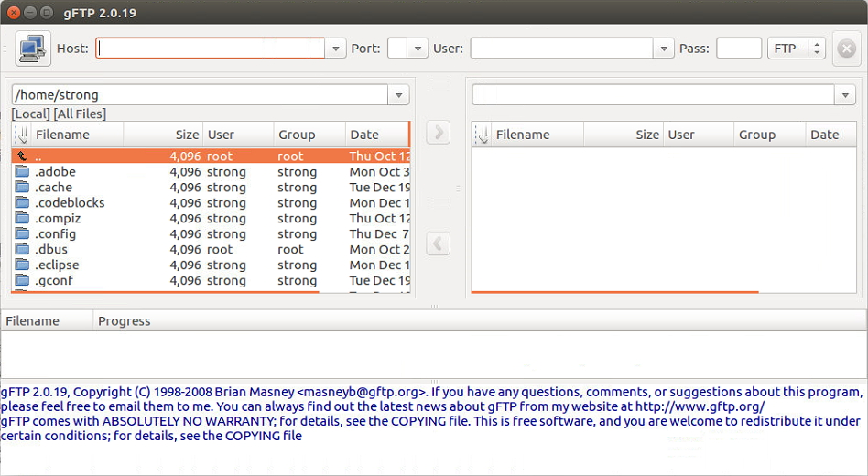Click the orange horizontal scrollbar in local pane
This screenshot has width=868, height=476.
[x=165, y=292]
